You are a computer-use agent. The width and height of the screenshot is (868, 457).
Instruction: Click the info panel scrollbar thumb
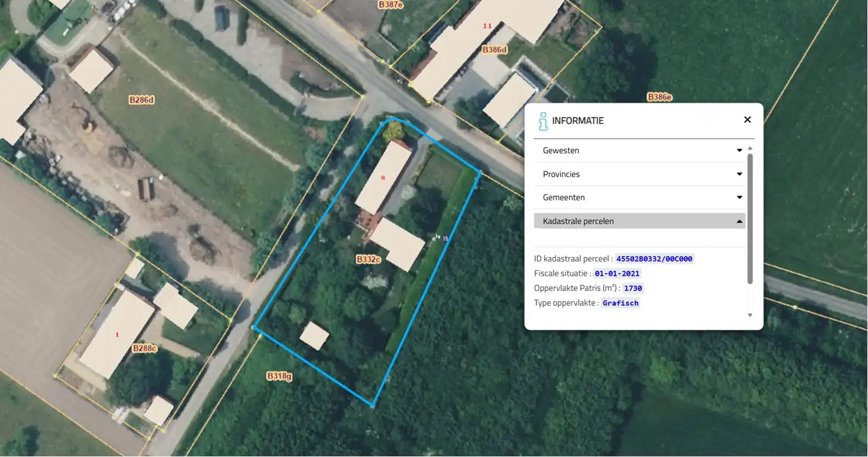point(750,219)
